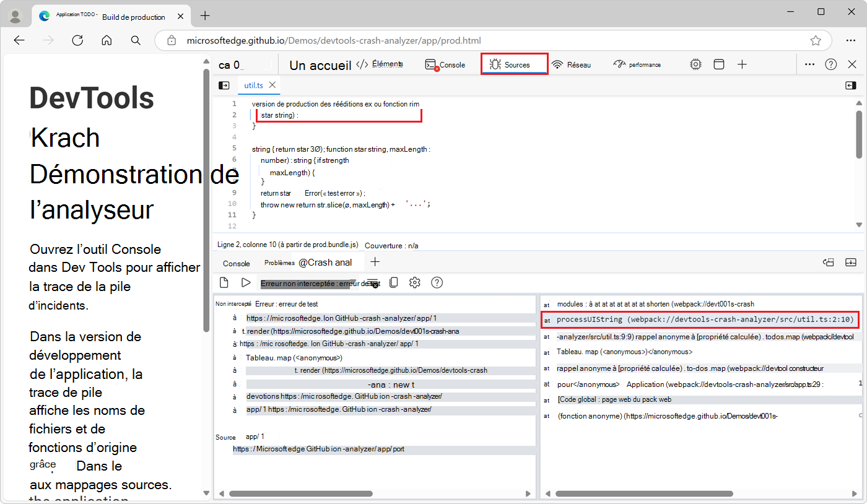Run the snippet with the play icon
Image resolution: width=867 pixels, height=504 pixels.
point(246,282)
